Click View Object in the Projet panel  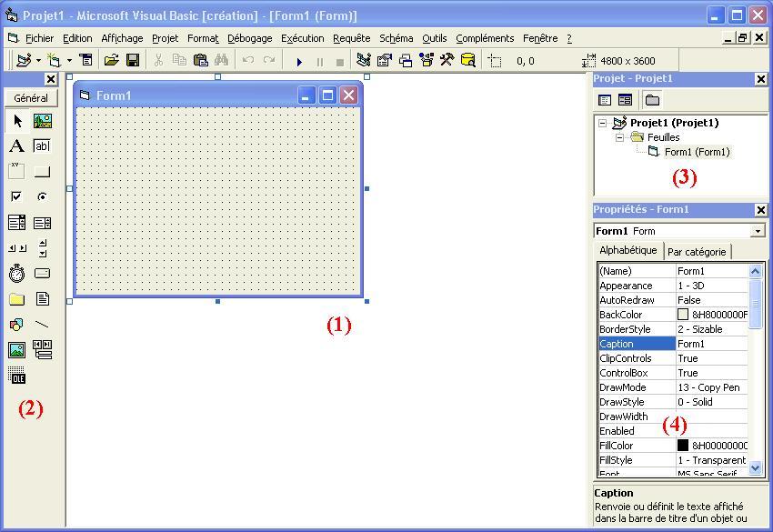pos(625,100)
